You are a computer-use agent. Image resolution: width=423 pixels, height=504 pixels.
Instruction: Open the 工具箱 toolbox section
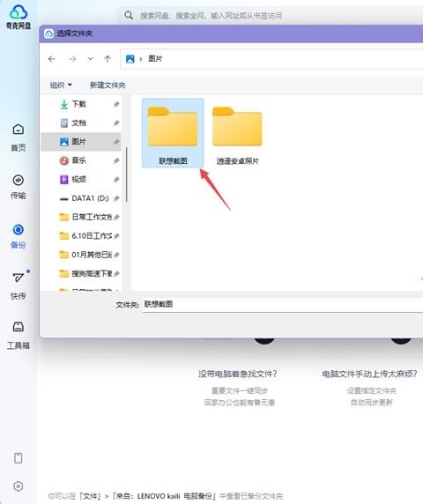19,336
